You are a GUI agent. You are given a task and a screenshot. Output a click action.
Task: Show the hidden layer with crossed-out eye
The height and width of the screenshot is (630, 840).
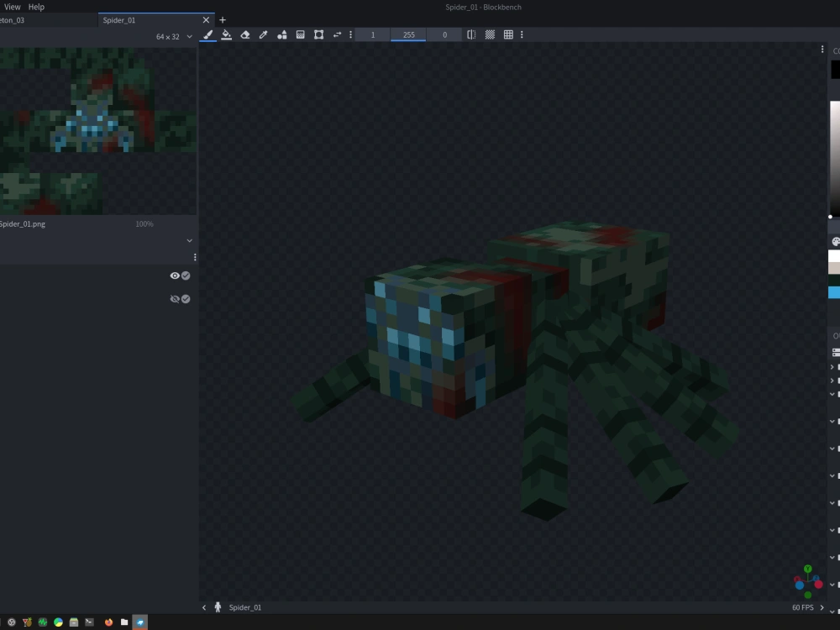175,298
